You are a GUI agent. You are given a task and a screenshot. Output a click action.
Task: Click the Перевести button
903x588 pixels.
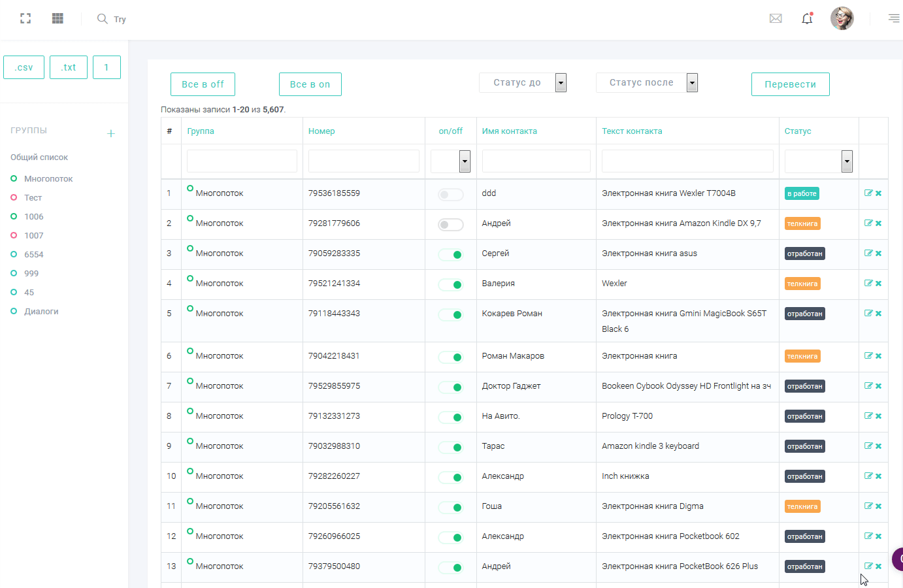click(790, 84)
